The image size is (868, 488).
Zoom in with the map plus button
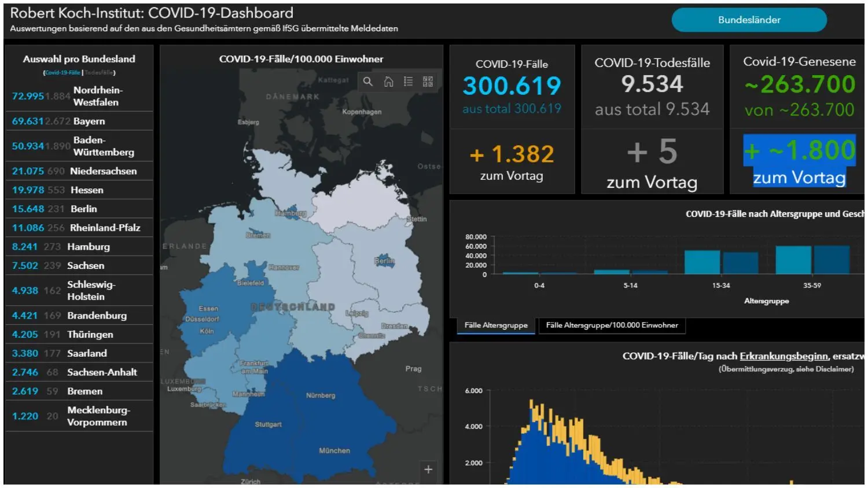pyautogui.click(x=428, y=469)
